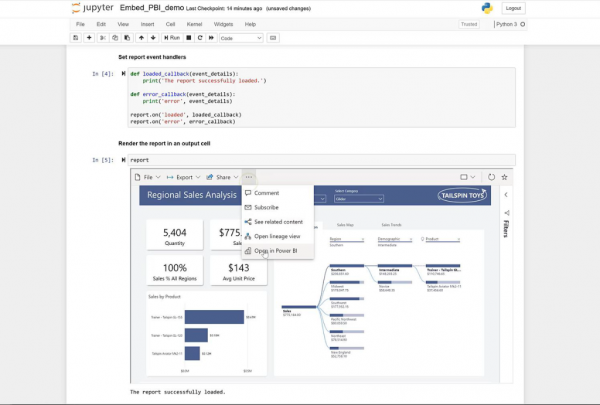Select the Southern node in decomposition tree
This screenshot has height=405, width=600.
click(347, 269)
